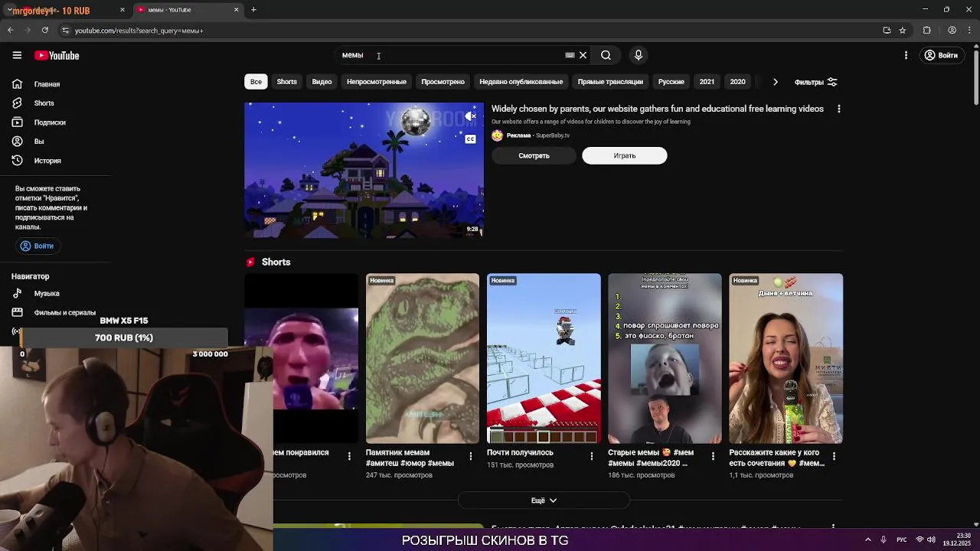Image resolution: width=980 pixels, height=551 pixels.
Task: Open on-screen keyboard icon in search box
Action: point(570,55)
